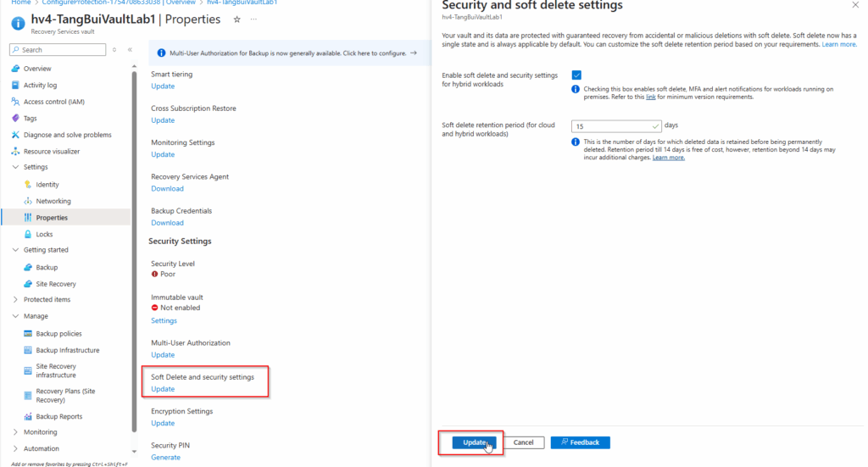Click Update button in settings panel

click(x=474, y=442)
